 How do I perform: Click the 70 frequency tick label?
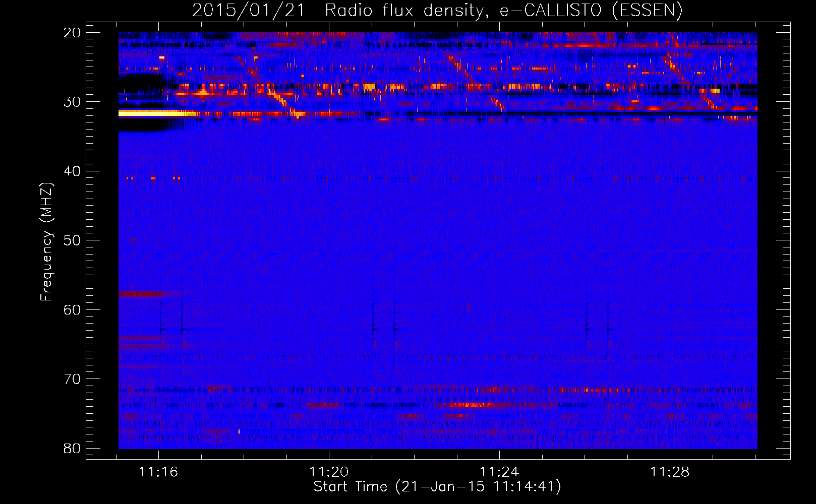coord(72,379)
